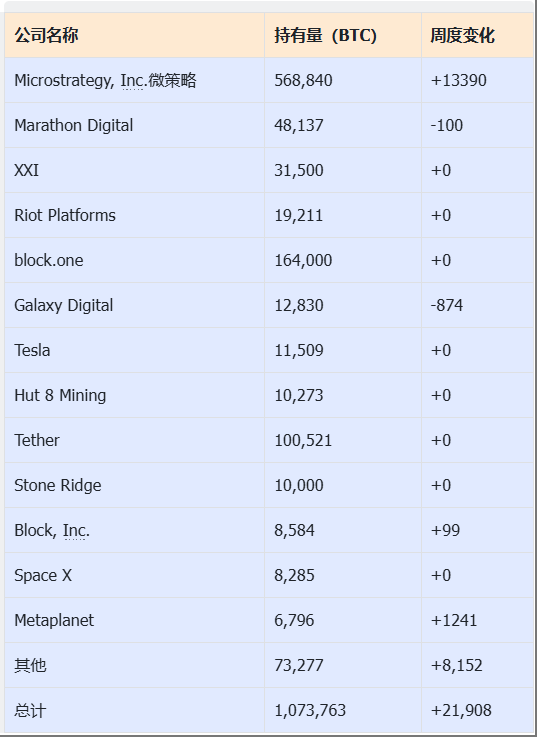Click the 公司名称 column header

[x=46, y=35]
